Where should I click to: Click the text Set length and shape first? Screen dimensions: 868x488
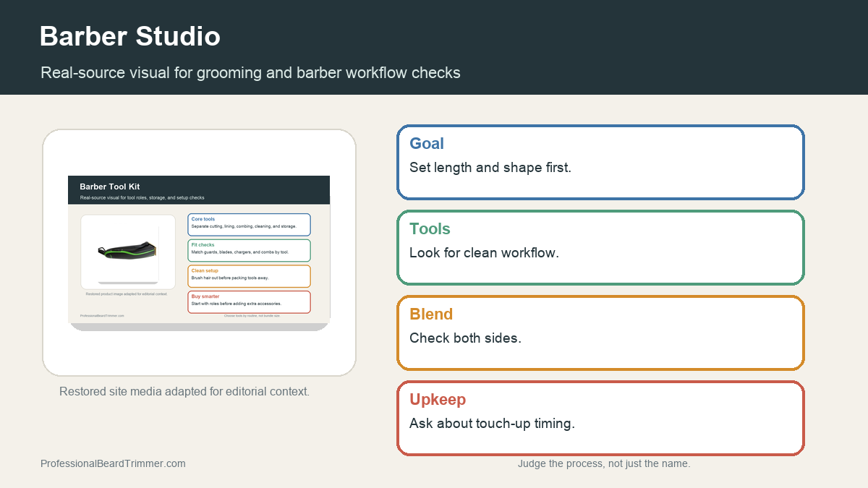click(490, 167)
